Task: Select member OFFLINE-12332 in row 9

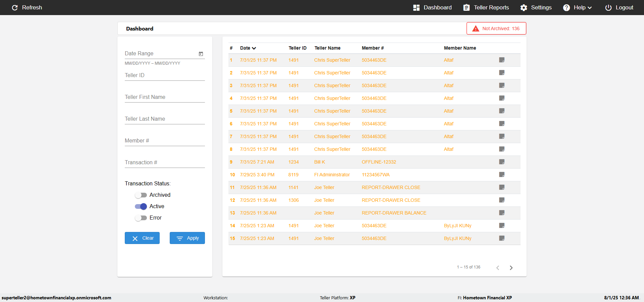Action: point(379,162)
